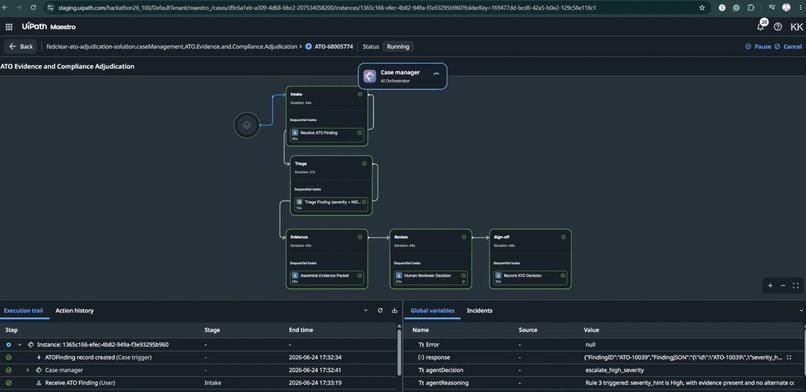Select the Review stage title
Image resolution: width=806 pixels, height=392 pixels.
401,237
